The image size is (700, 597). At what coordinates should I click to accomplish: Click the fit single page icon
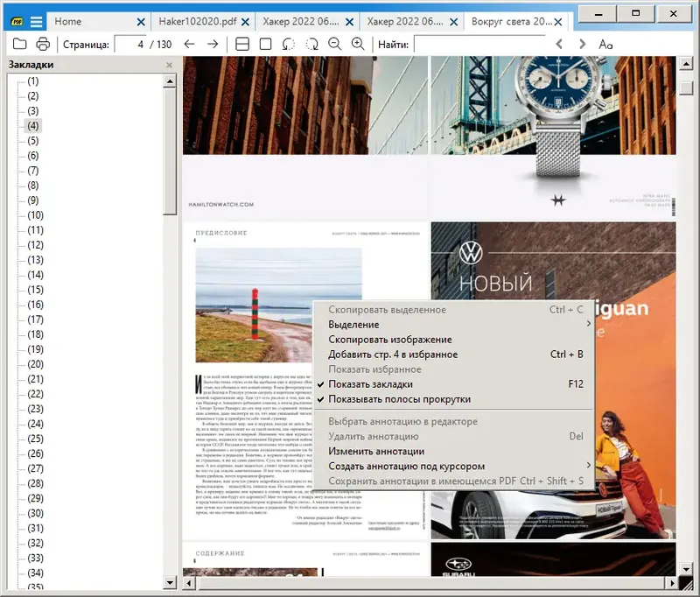(265, 44)
